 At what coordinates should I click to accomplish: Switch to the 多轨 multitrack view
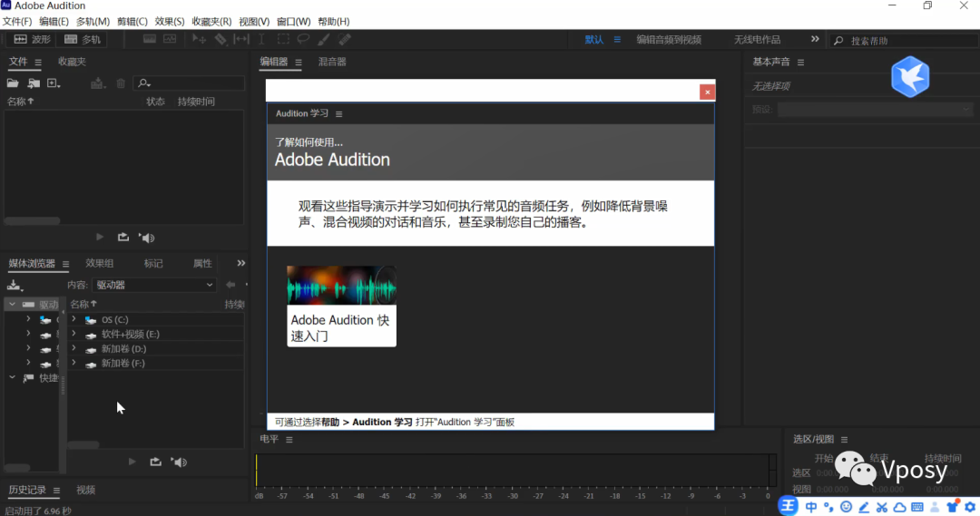[83, 39]
